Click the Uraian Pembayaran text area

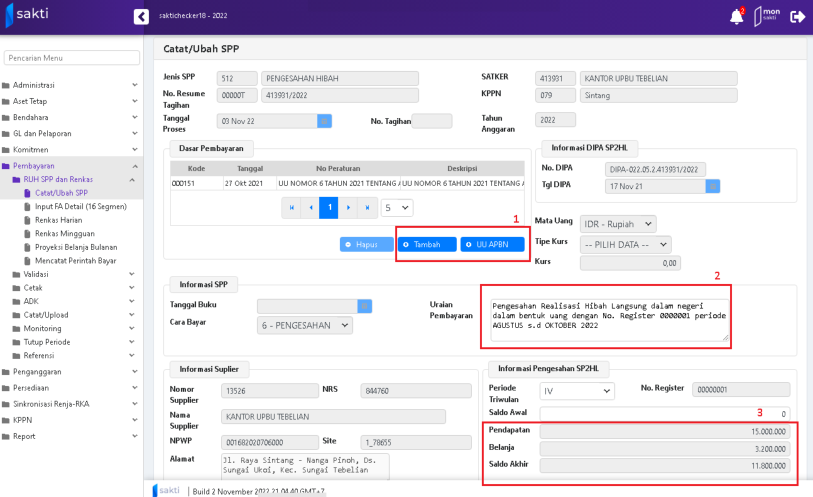coord(609,316)
